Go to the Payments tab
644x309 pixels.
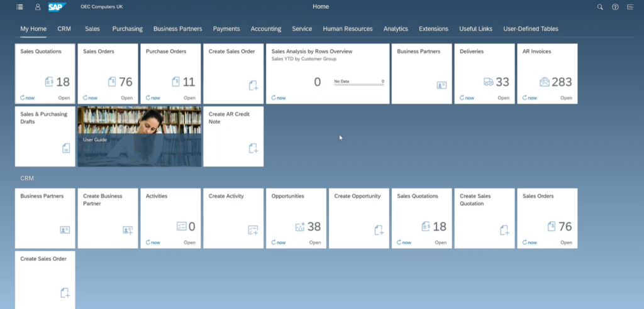(226, 29)
